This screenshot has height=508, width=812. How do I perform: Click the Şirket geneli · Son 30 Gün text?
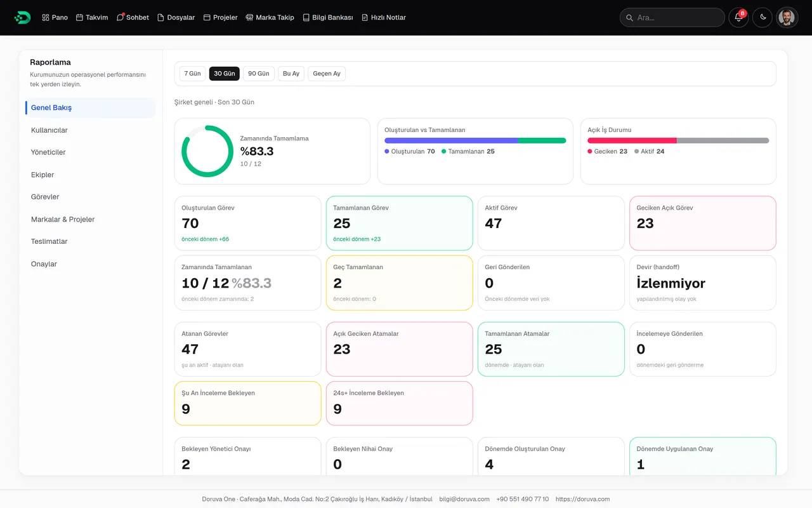pos(214,102)
